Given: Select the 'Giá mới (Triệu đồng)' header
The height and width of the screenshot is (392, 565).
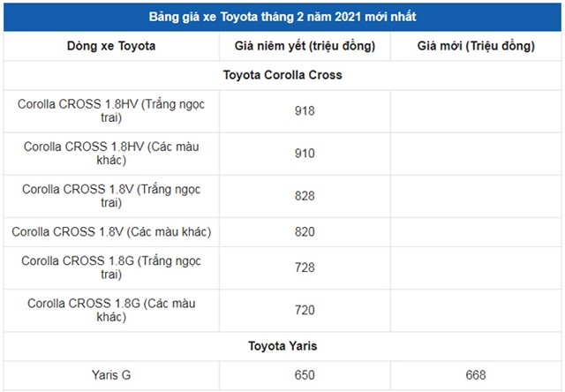Looking at the screenshot, I should pyautogui.click(x=476, y=46).
